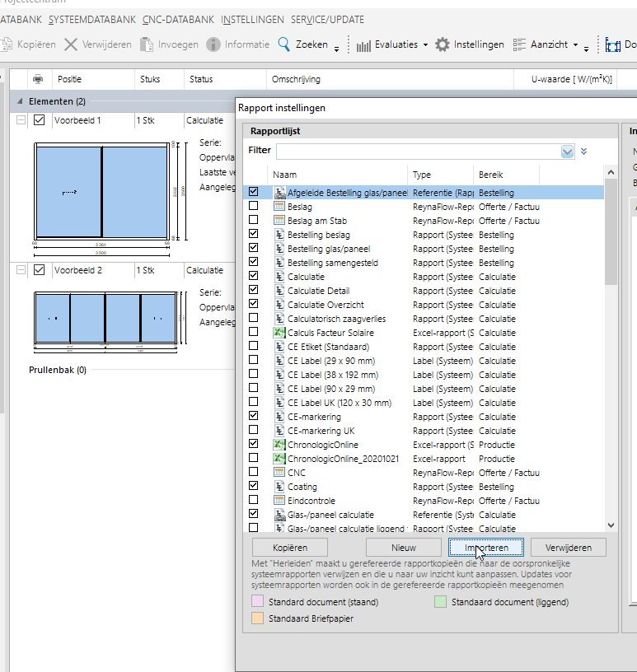Click the Informatie icon in toolbar
This screenshot has height=672, width=637.
pos(213,44)
